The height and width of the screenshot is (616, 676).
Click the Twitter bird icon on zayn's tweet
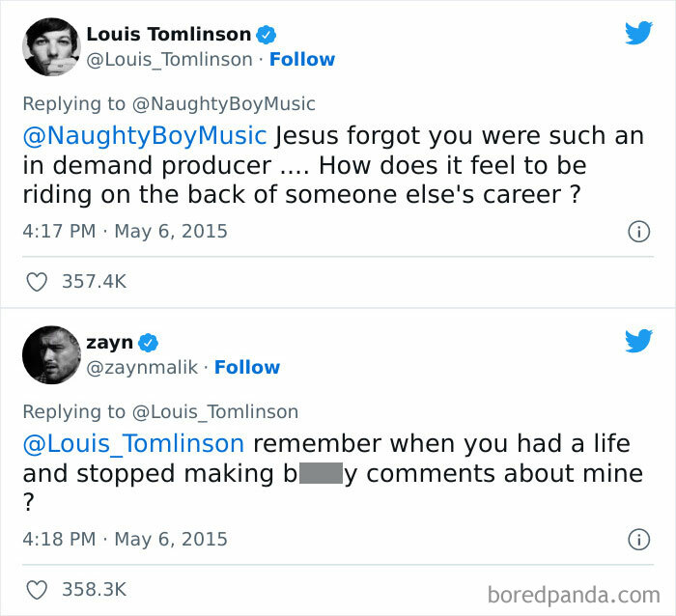click(638, 341)
